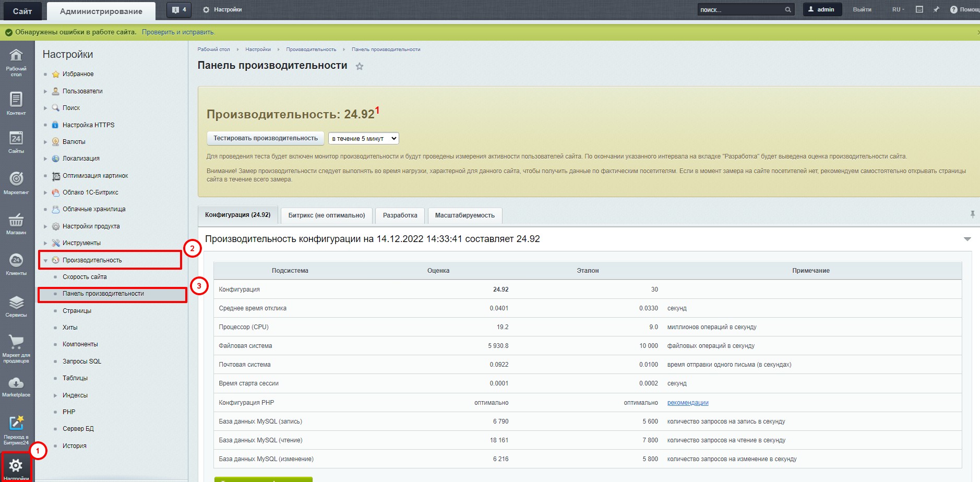
Task: Open the test duration dropdown
Action: pos(364,138)
